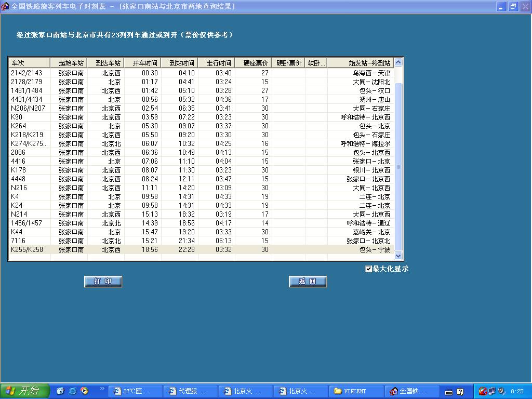Click the show desktop quick launch icon
Viewport: 532px width, 399px height.
pos(60,391)
